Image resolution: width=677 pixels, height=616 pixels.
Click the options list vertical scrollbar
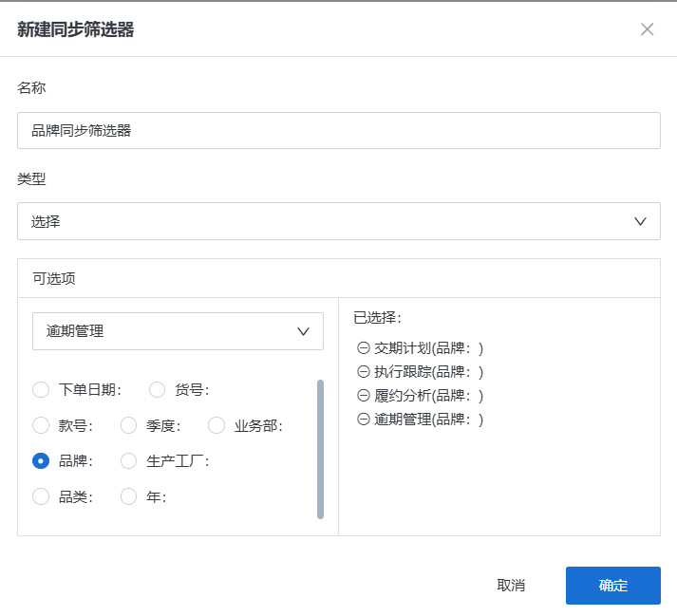pos(320,449)
